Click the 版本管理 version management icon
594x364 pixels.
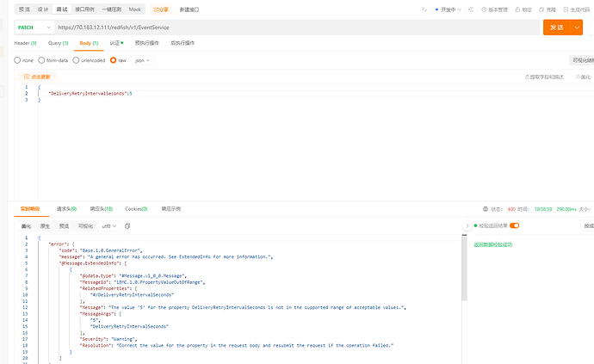pyautogui.click(x=484, y=9)
